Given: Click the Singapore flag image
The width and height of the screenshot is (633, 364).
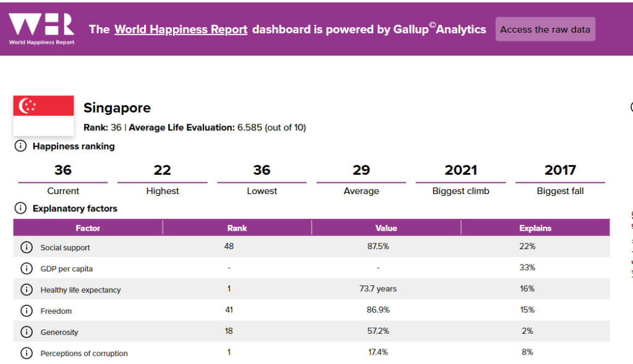Looking at the screenshot, I should click(x=44, y=115).
